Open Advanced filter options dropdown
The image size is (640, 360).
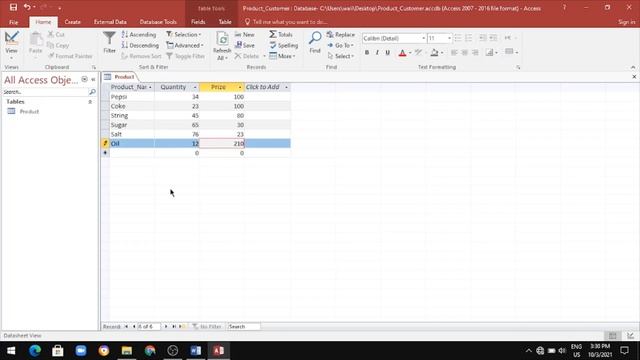click(184, 45)
